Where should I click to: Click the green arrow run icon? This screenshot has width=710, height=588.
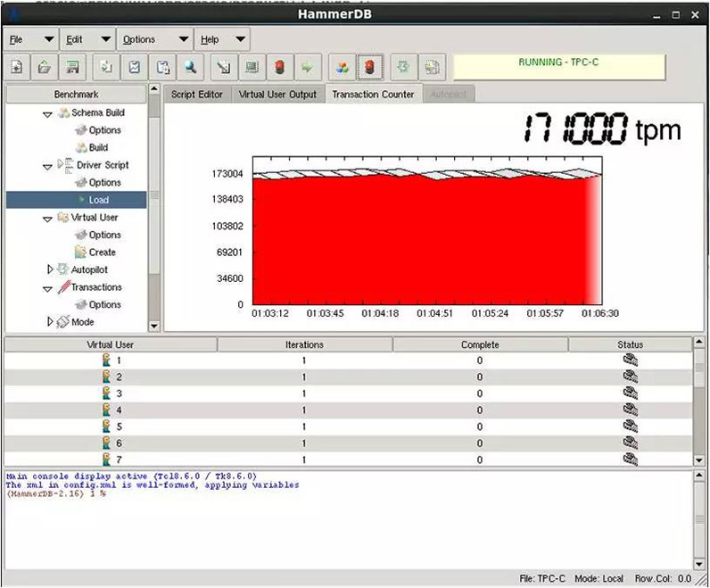pos(308,68)
